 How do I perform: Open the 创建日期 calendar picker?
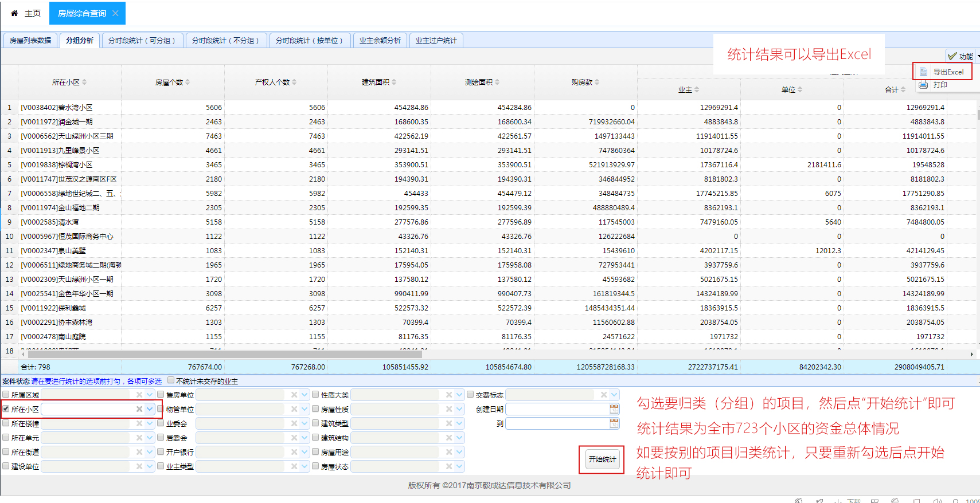tap(614, 409)
